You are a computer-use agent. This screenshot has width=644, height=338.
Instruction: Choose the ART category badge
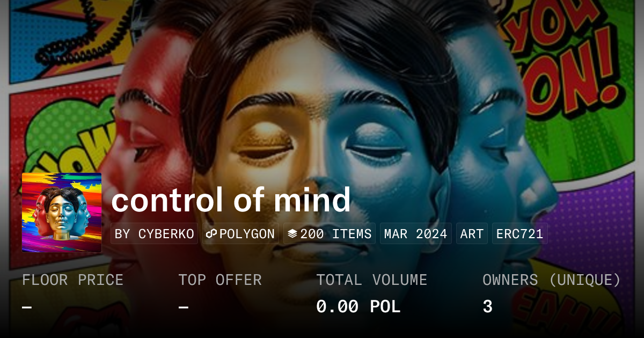click(472, 234)
